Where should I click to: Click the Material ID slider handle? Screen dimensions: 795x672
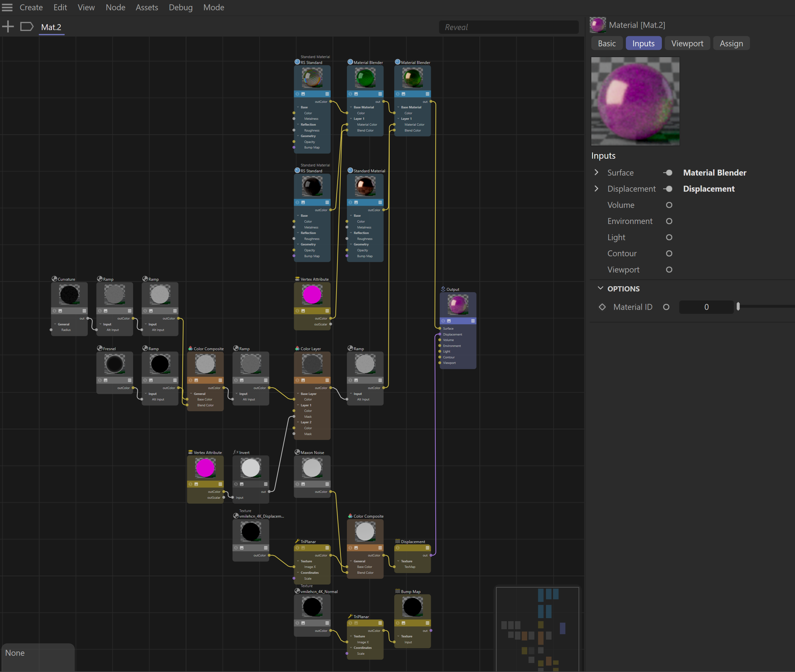(738, 307)
